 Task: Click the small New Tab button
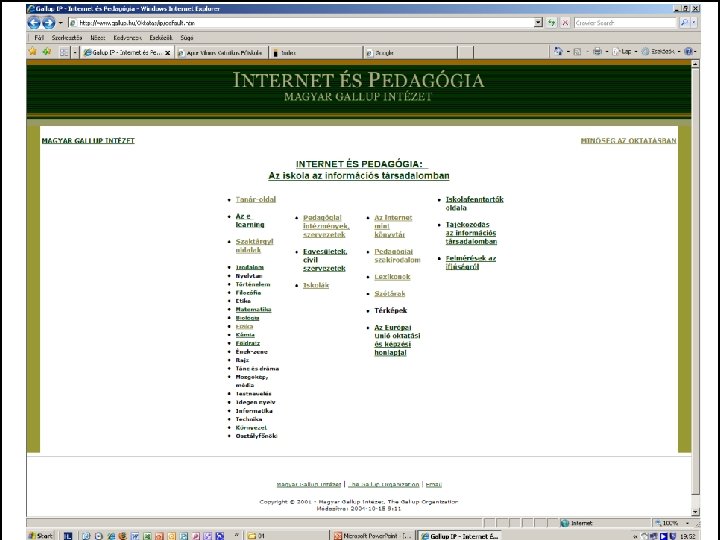click(466, 53)
